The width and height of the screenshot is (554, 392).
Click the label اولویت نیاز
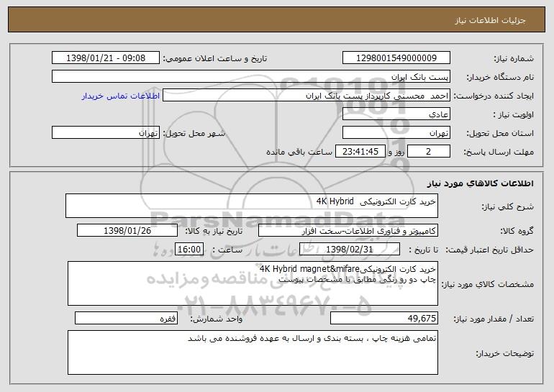(x=514, y=114)
